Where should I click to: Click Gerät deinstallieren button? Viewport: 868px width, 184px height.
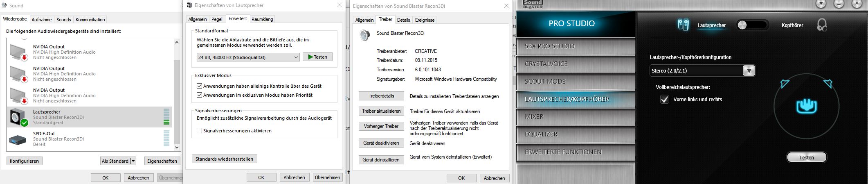coord(381,160)
